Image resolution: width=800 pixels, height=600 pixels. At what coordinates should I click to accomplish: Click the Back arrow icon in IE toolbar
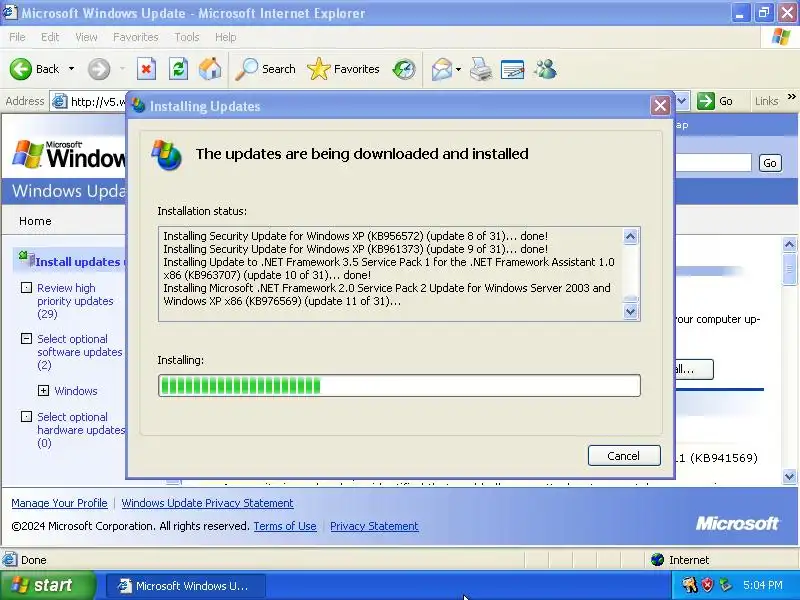[x=20, y=69]
